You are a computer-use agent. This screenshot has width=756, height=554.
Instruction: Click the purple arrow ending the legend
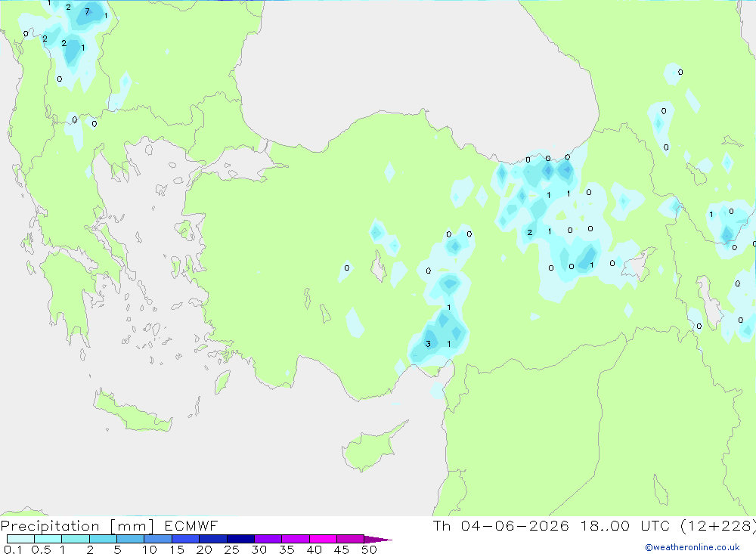click(x=377, y=540)
